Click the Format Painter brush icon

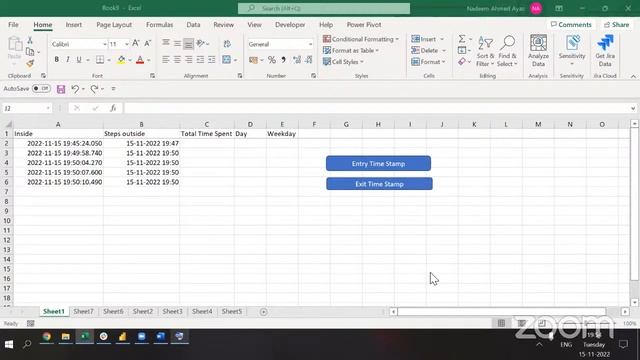pyautogui.click(x=30, y=63)
